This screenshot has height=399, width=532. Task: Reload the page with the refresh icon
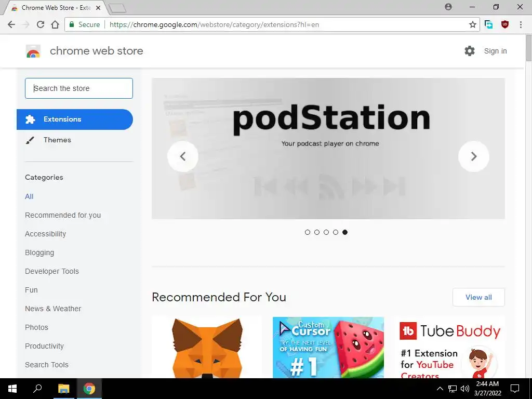point(41,24)
